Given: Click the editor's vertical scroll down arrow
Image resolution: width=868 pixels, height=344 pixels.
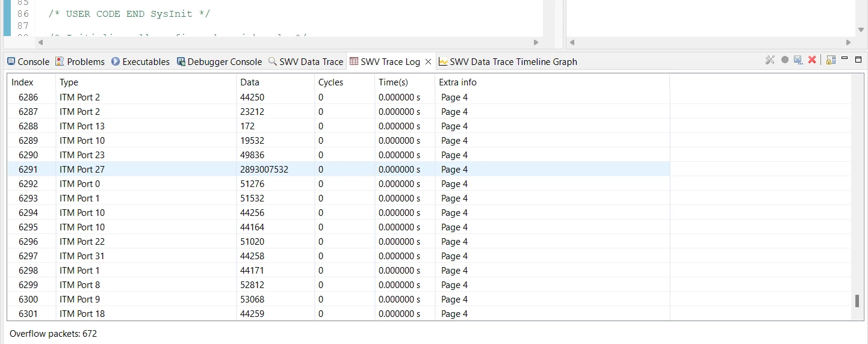Looking at the screenshot, I should 860,29.
